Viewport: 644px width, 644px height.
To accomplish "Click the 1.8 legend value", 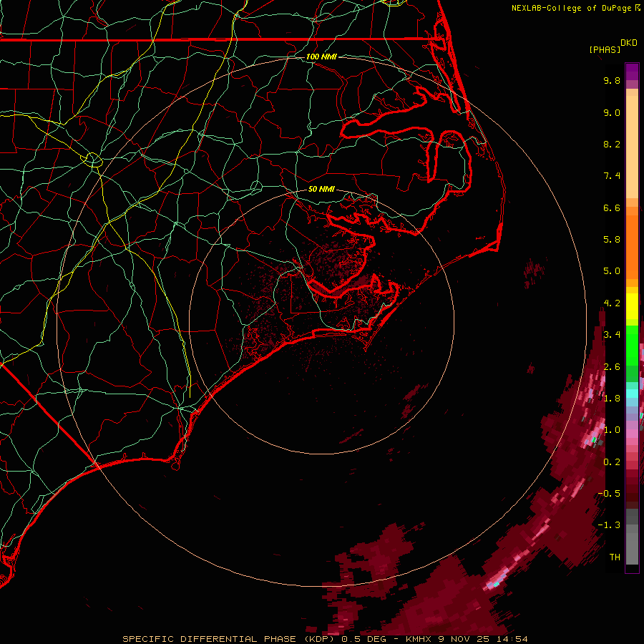I will [612, 399].
